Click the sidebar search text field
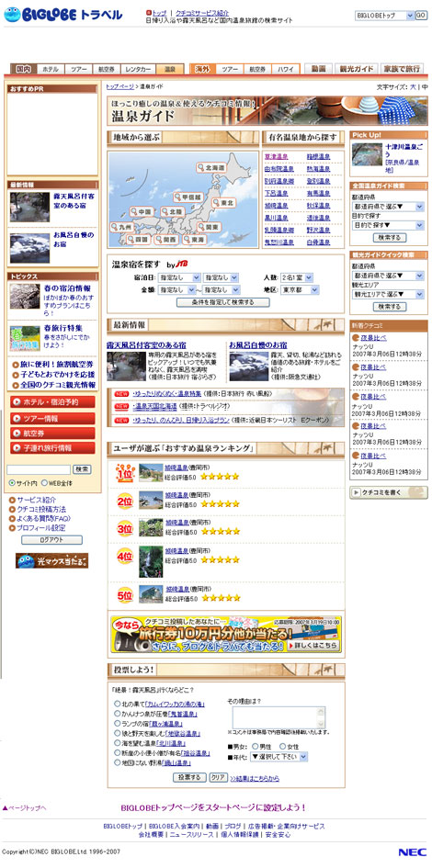 tap(39, 469)
